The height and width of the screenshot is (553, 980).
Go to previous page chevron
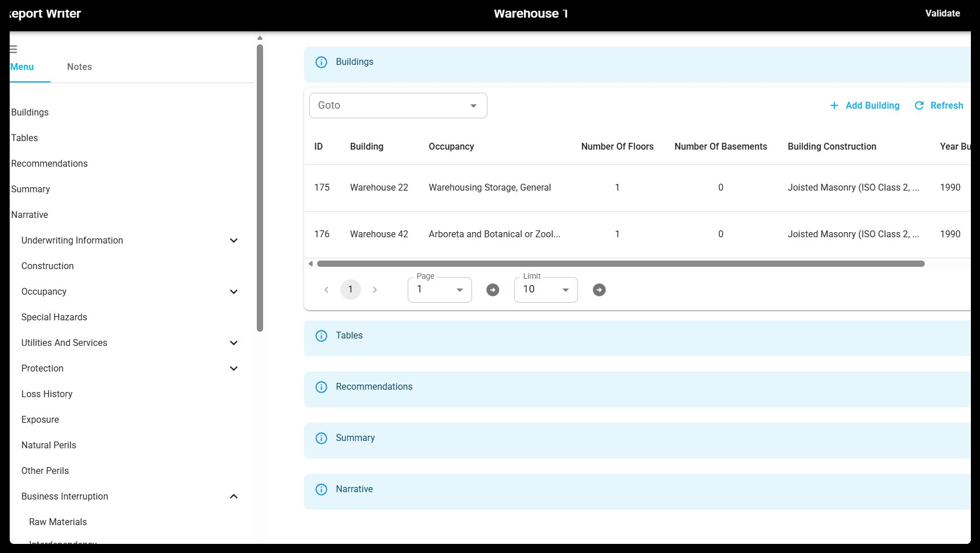point(326,290)
